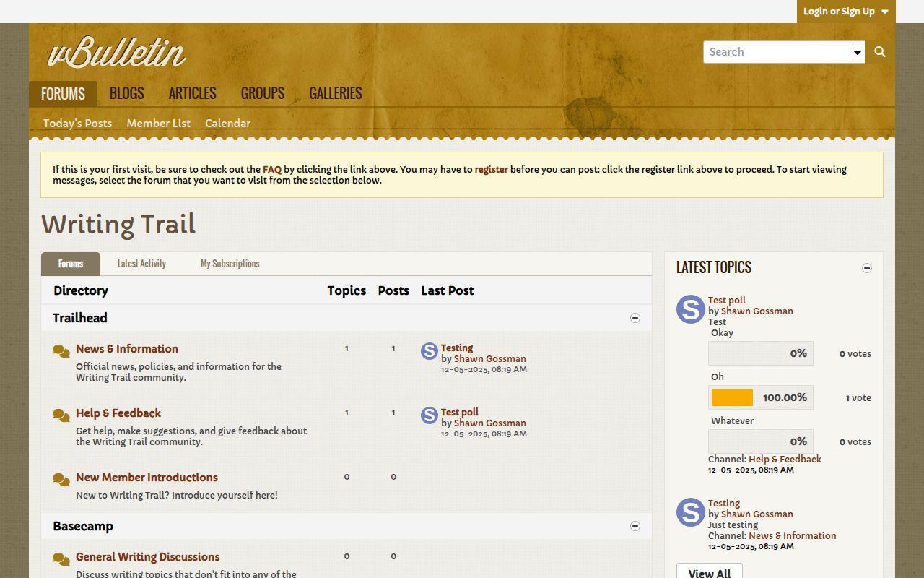Open the Login or Sign Up dropdown
This screenshot has width=924, height=578.
845,12
